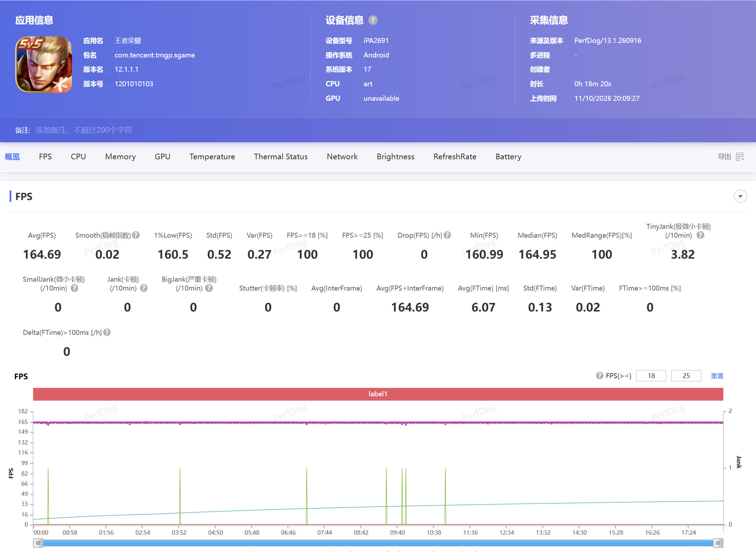This screenshot has width=756, height=552.
Task: Click the package name com.tencent.tmgp.sgame
Action: pos(155,55)
